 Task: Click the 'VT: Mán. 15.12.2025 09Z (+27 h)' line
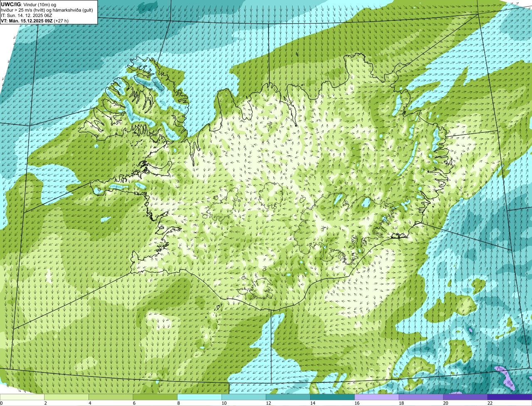pyautogui.click(x=35, y=20)
